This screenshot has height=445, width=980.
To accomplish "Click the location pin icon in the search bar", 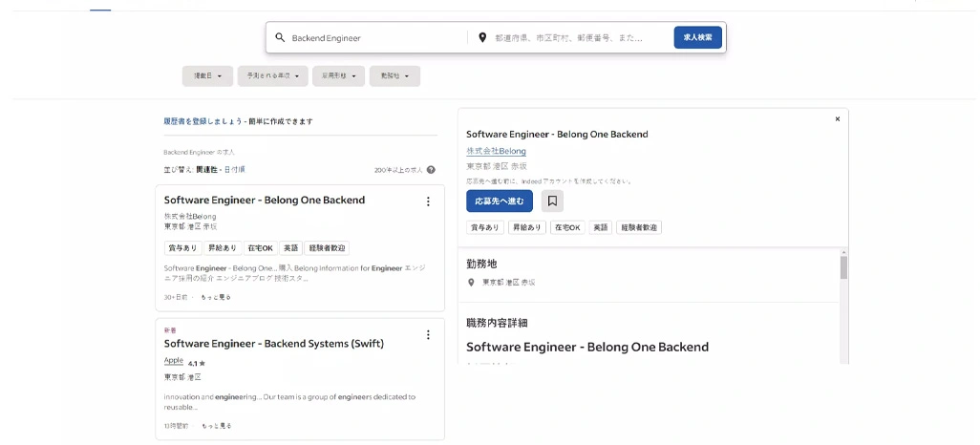I will [x=482, y=37].
